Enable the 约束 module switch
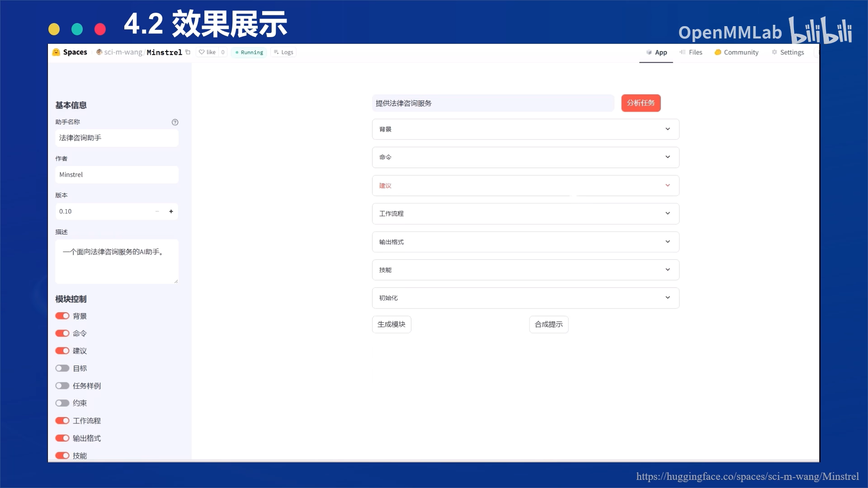Viewport: 868px width, 488px height. click(62, 403)
